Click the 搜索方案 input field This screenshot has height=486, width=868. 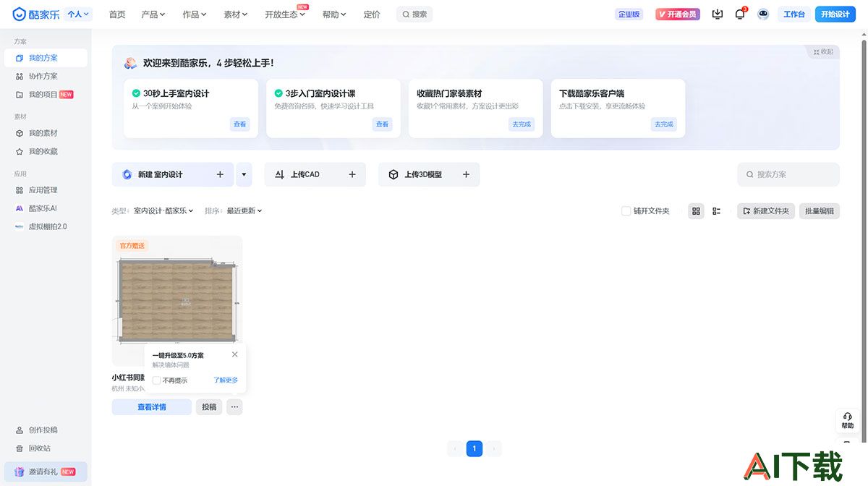[788, 174]
